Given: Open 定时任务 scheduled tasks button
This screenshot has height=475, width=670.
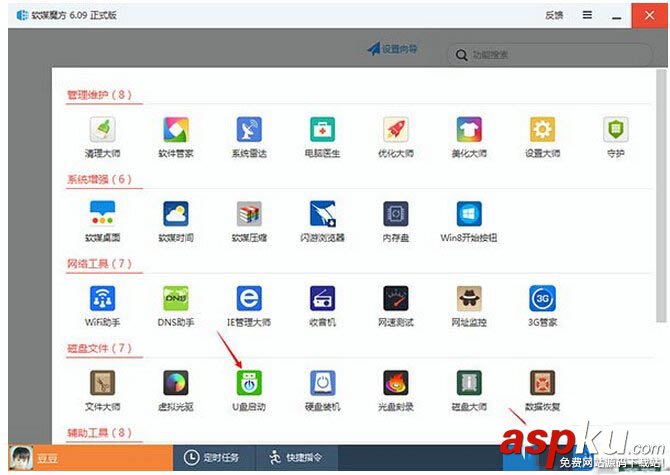Looking at the screenshot, I should (214, 457).
